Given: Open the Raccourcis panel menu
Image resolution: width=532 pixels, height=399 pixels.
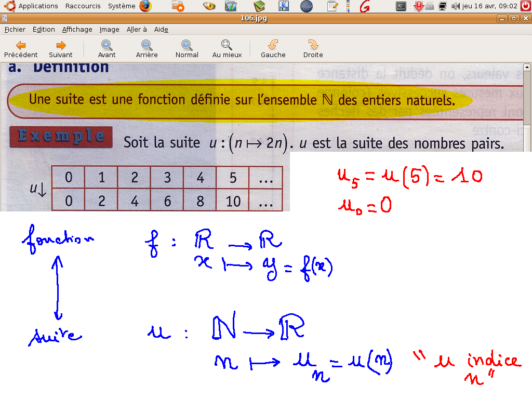Looking at the screenshot, I should pyautogui.click(x=83, y=6).
